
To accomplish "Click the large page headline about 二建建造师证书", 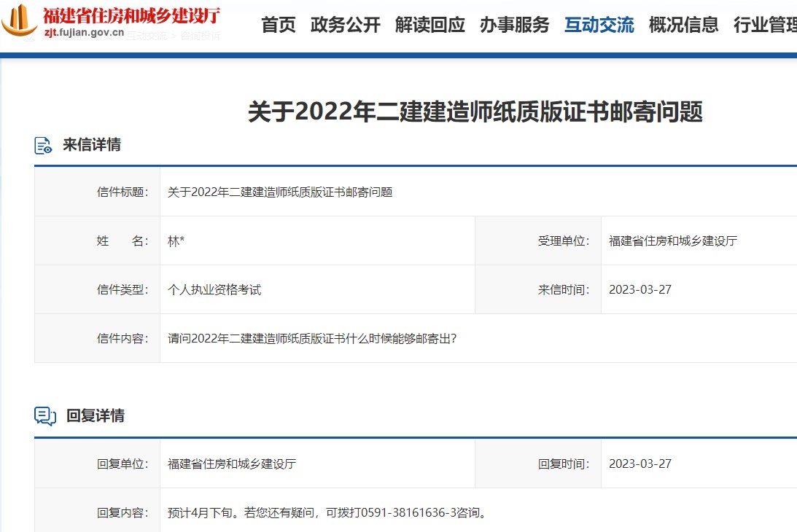I will (x=475, y=112).
